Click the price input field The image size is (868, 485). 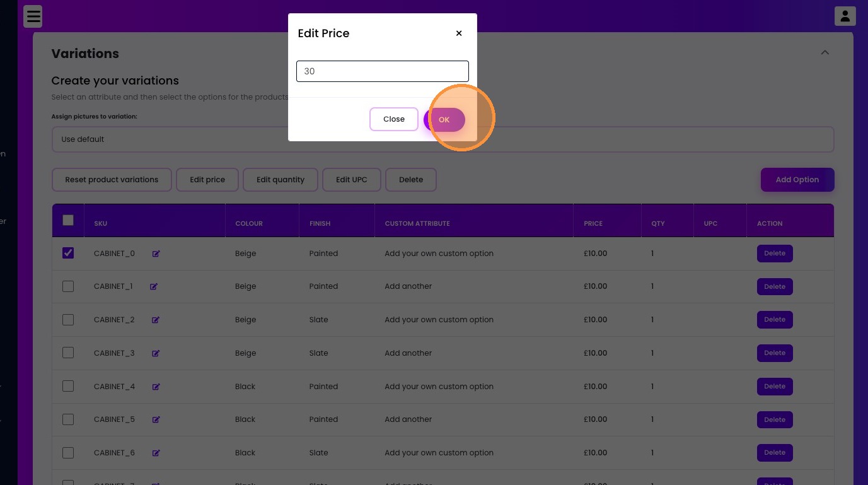pos(383,71)
